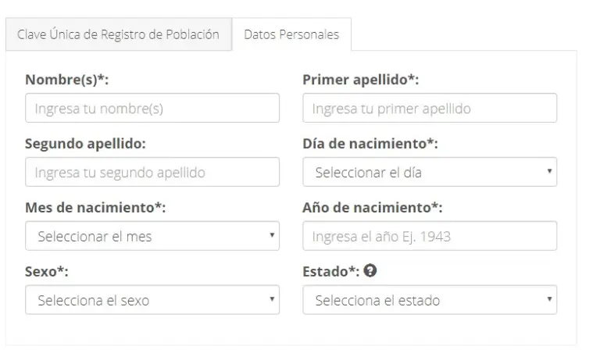The image size is (600, 364).
Task: Click the Primer apellido* label
Action: coord(361,80)
